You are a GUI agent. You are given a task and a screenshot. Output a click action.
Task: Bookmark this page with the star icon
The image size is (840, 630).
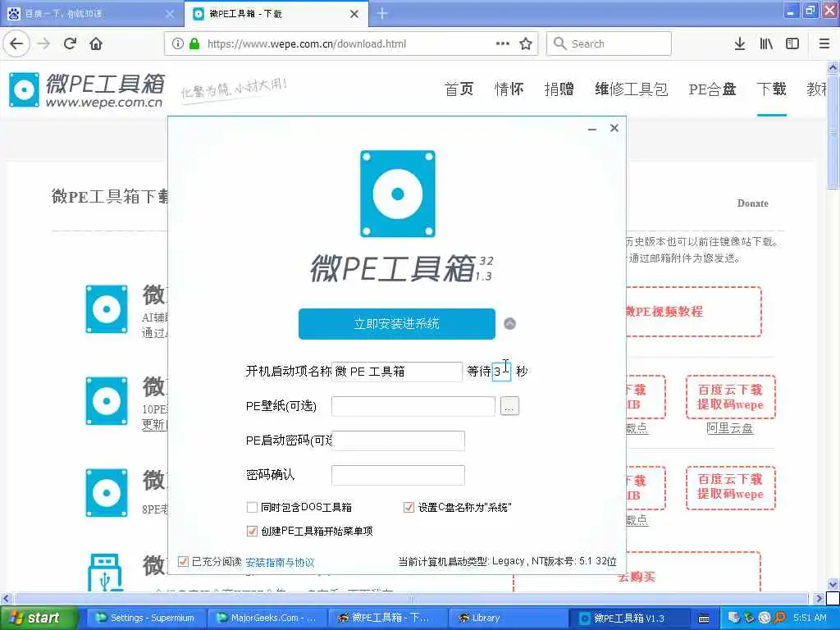pyautogui.click(x=526, y=43)
